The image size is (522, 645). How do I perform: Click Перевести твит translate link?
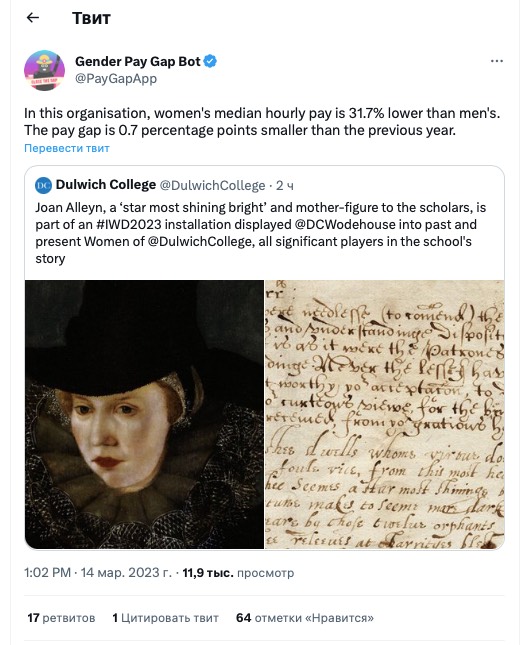[67, 148]
